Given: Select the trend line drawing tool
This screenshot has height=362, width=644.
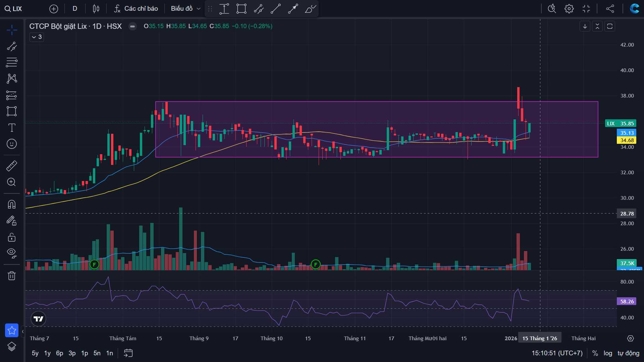Looking at the screenshot, I should 12,46.
